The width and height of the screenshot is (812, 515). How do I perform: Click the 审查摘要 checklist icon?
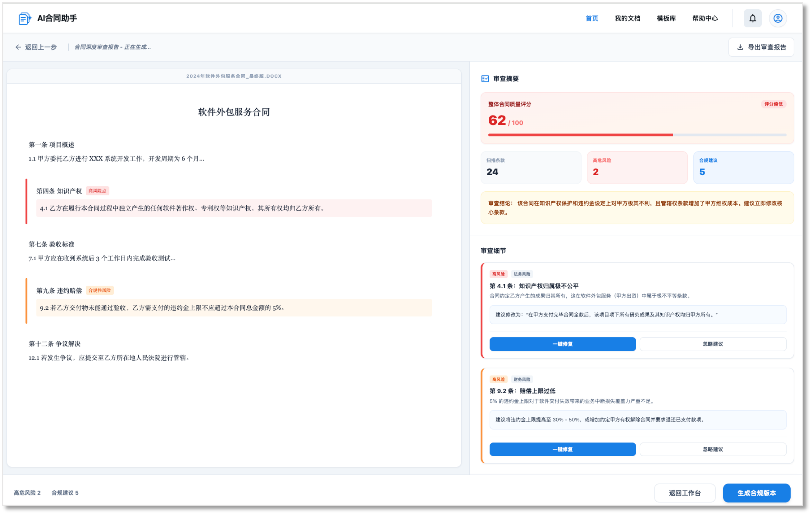point(485,79)
